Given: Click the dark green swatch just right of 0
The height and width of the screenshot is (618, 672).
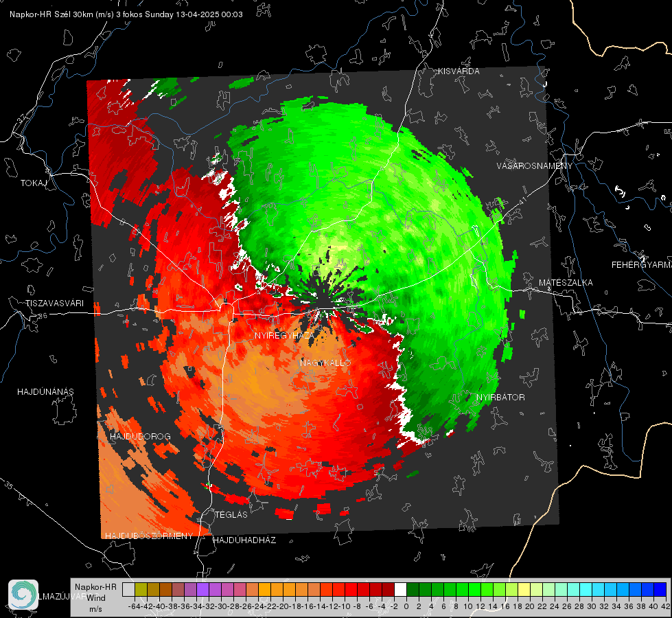Looking at the screenshot, I should [413, 589].
